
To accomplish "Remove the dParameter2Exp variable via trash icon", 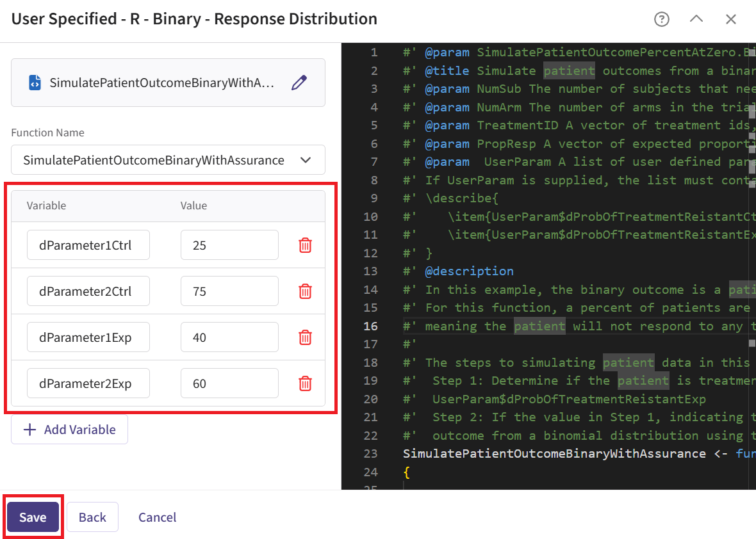I will (306, 383).
